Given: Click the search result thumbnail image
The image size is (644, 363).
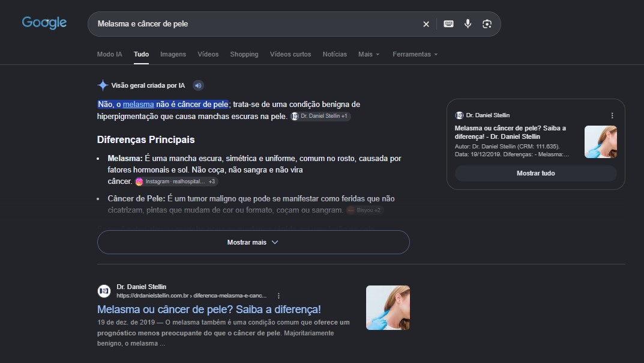Looking at the screenshot, I should click(388, 308).
